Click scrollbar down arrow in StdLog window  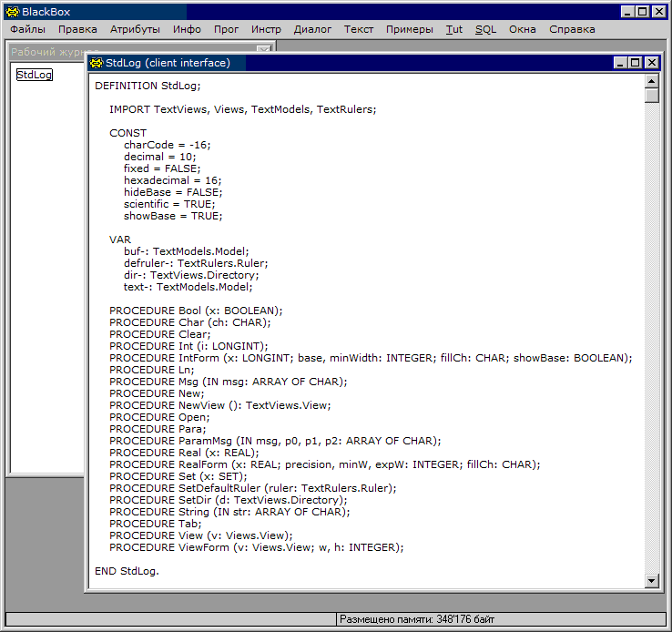coord(651,581)
